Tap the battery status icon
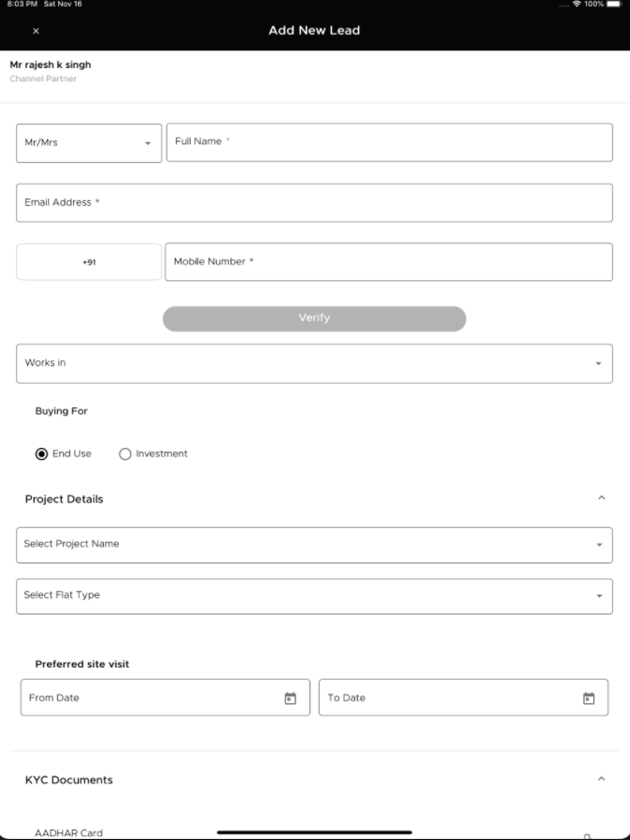Screen dimensions: 630x840 tap(615, 4)
